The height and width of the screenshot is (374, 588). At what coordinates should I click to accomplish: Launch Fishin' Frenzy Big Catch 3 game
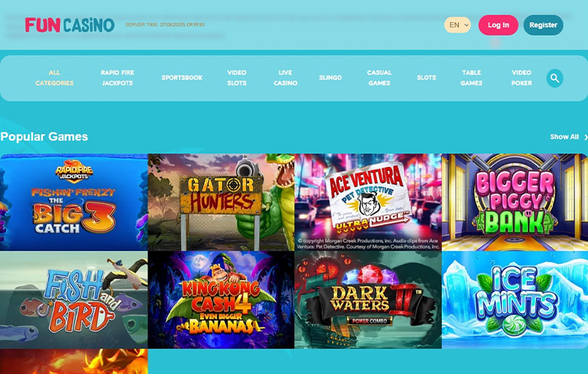tap(74, 202)
